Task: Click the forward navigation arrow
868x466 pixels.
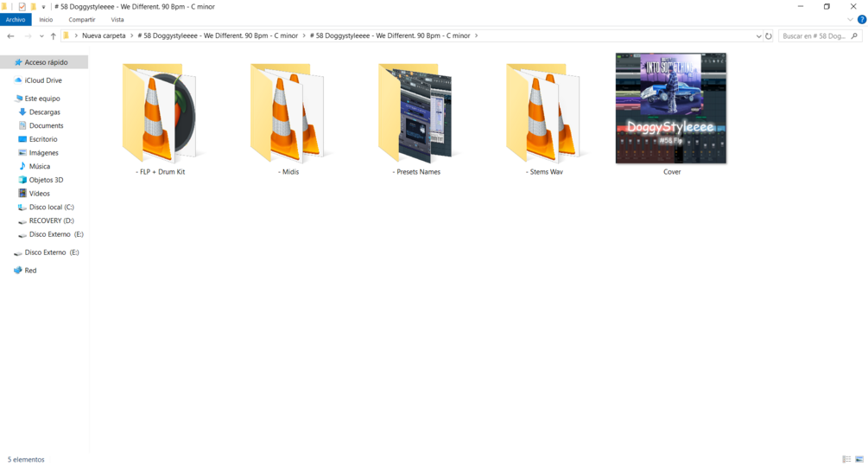Action: click(28, 36)
